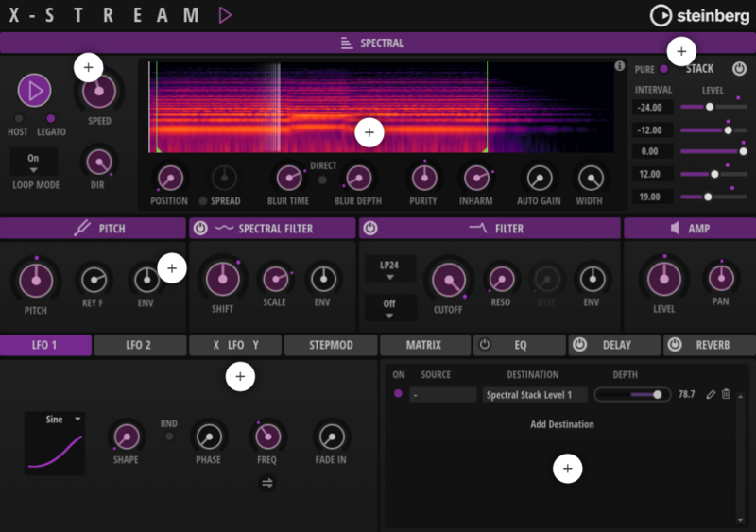
Task: Delete modulation row with trash icon
Action: (726, 394)
